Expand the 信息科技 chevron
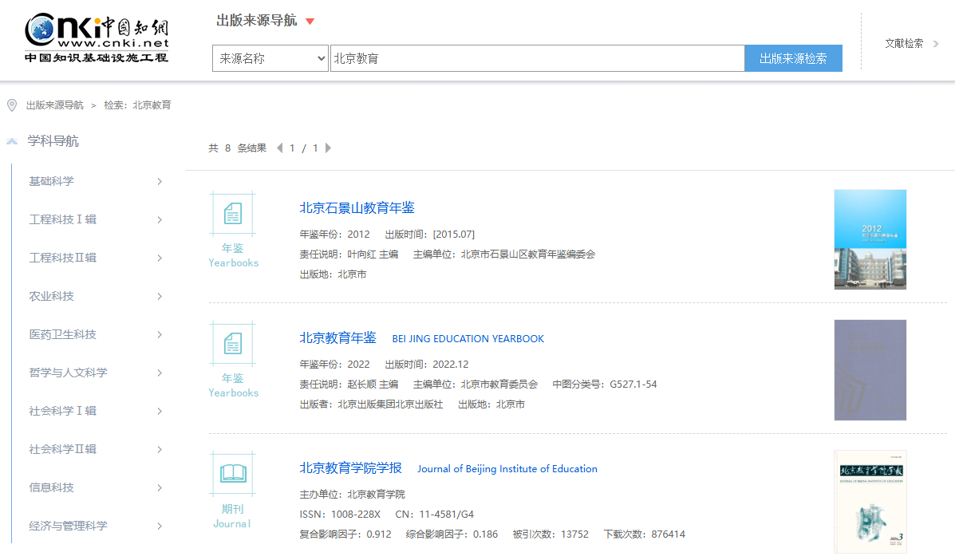This screenshot has width=955, height=560. [x=160, y=487]
